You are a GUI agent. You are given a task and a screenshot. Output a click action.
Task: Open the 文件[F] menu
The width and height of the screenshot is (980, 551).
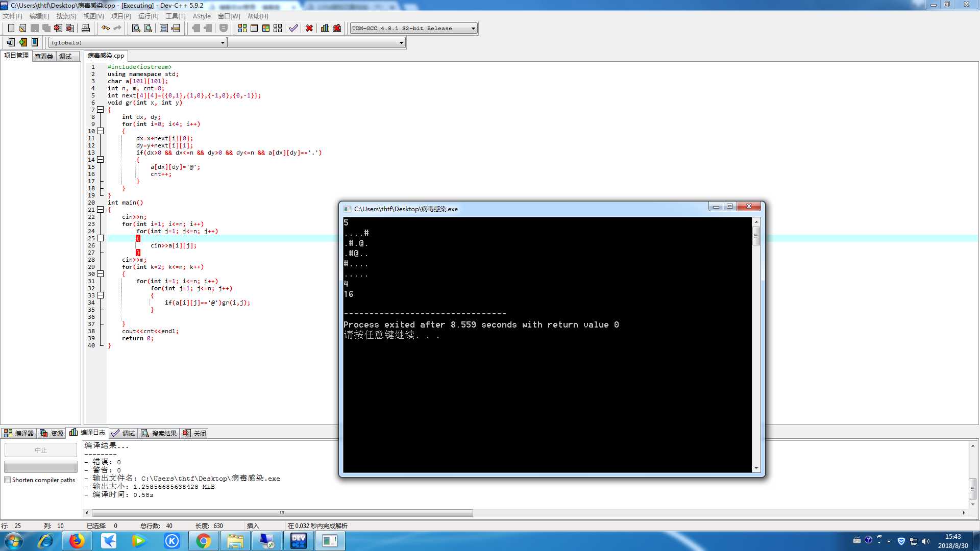[x=13, y=16]
